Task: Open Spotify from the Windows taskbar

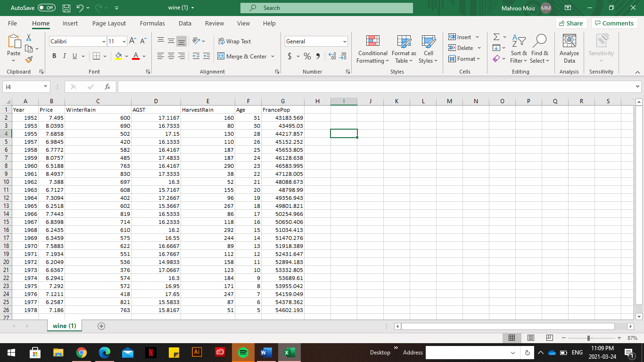Action: click(x=243, y=352)
